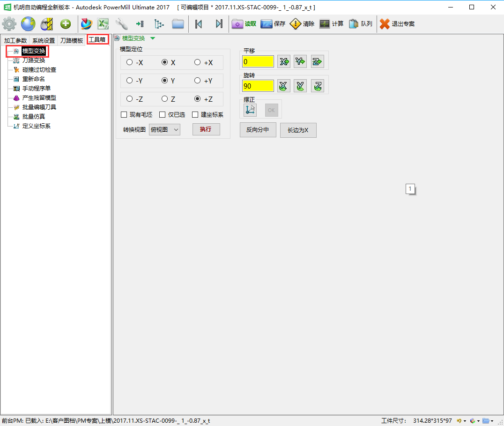The height and width of the screenshot is (426, 504).
Task: Select 批量编辑刀具 in the tree
Action: click(x=39, y=107)
